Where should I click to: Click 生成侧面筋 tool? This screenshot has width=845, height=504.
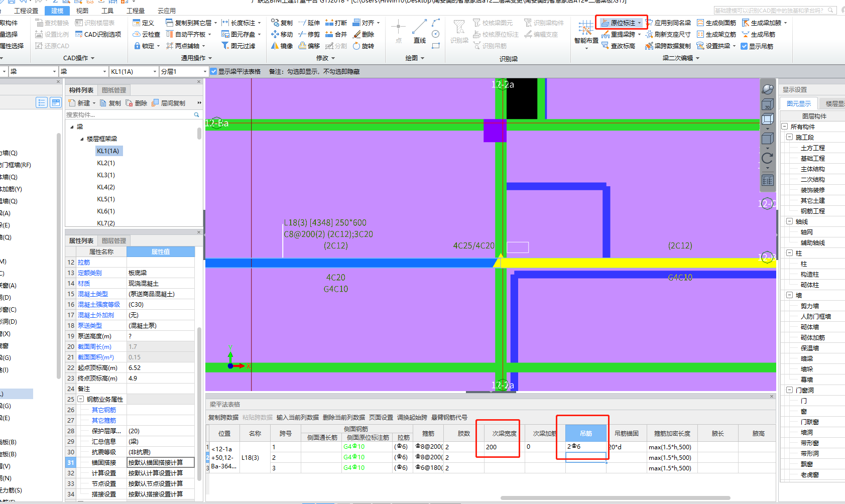coord(716,23)
